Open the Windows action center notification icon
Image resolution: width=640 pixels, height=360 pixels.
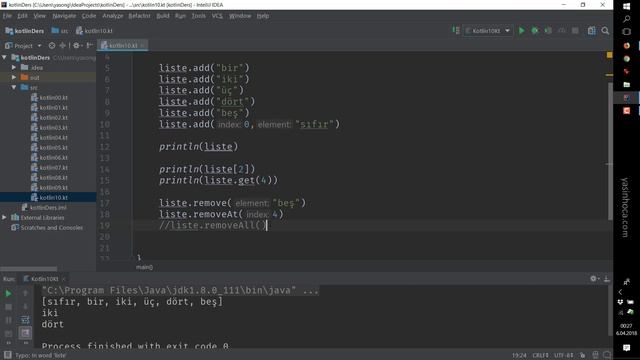[x=627, y=348]
